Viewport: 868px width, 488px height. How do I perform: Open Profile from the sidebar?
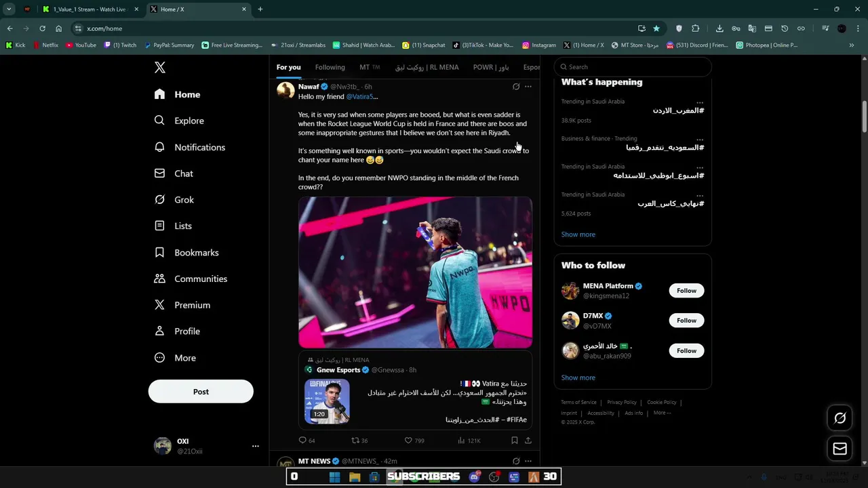(178, 331)
